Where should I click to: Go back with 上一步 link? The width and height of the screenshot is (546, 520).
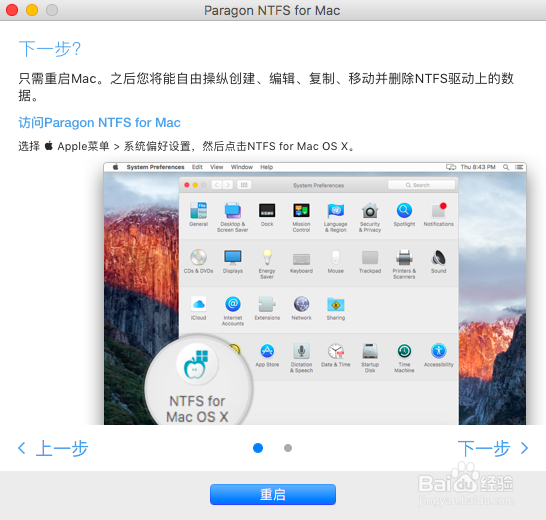(53, 448)
